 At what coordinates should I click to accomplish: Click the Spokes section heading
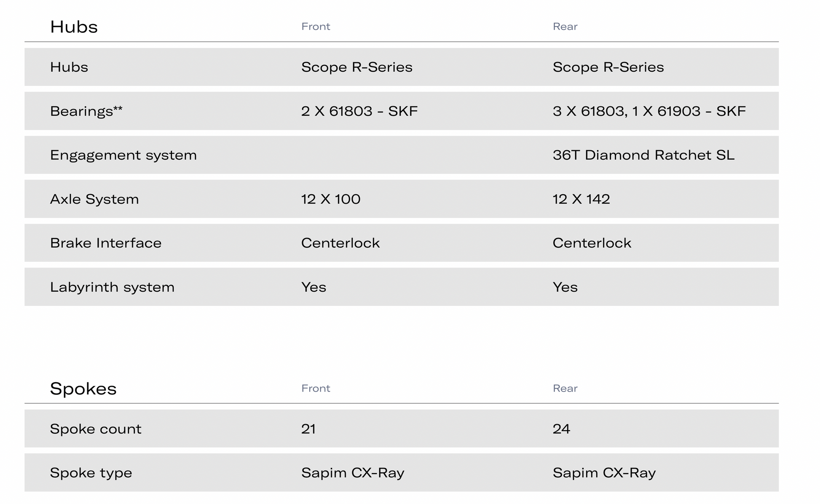(x=83, y=389)
